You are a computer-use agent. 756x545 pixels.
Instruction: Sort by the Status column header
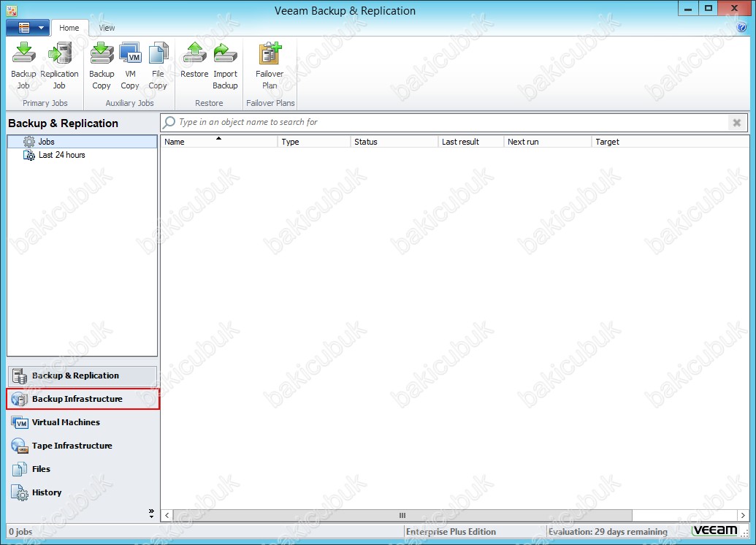click(394, 142)
